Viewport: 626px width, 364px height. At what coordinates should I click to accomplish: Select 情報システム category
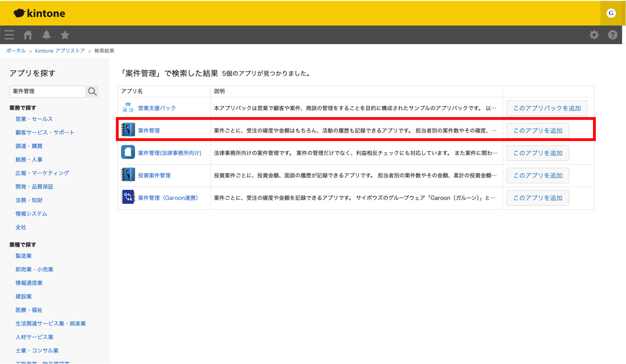coord(31,214)
